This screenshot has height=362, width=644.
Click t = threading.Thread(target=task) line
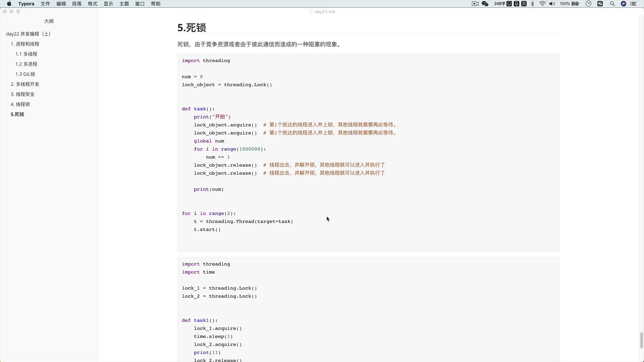[x=244, y=222]
